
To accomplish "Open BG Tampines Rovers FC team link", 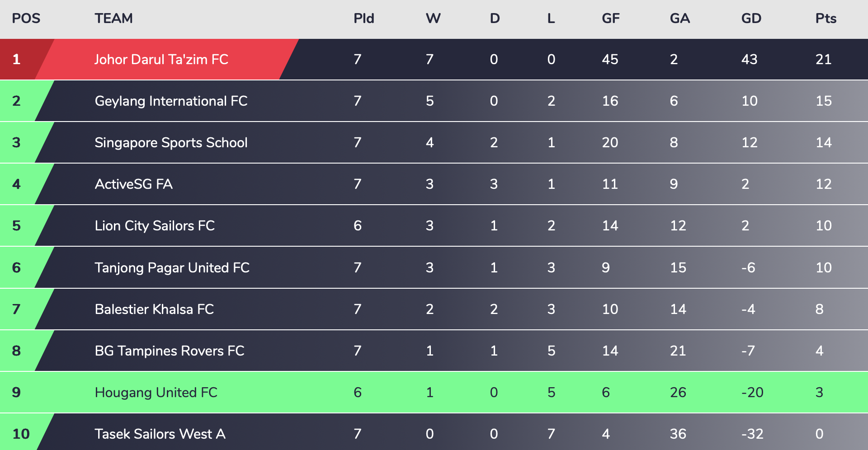I will point(170,351).
